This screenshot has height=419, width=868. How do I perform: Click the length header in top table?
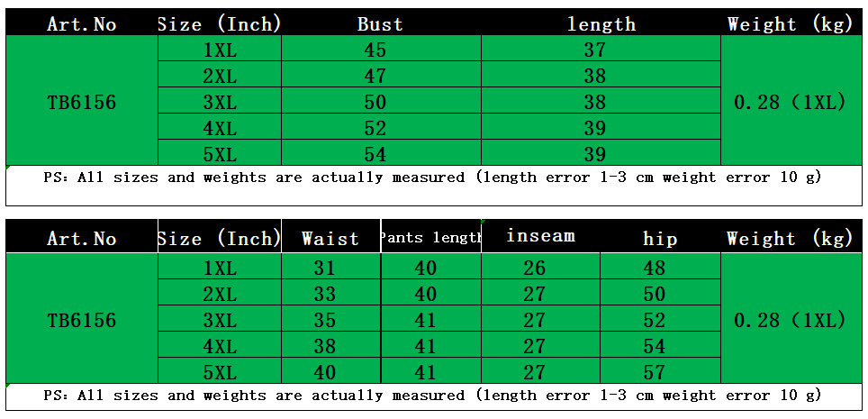[601, 24]
